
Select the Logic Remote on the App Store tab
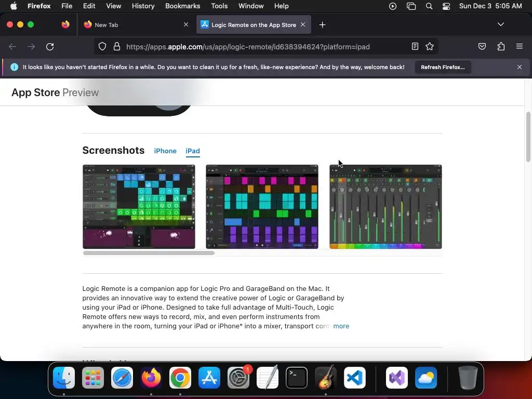(x=254, y=25)
